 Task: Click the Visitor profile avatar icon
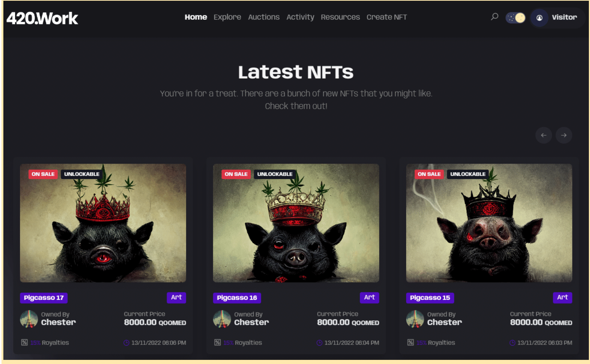[539, 18]
